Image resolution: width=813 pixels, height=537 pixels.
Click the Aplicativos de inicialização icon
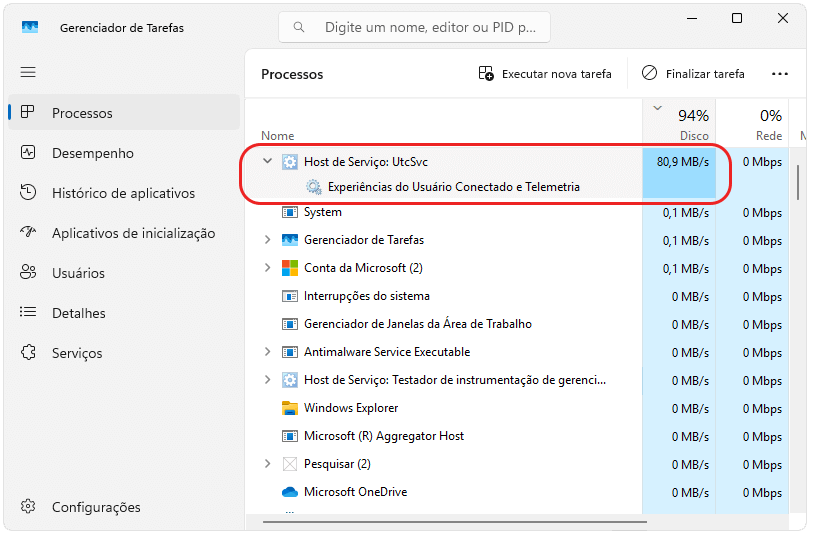[28, 232]
